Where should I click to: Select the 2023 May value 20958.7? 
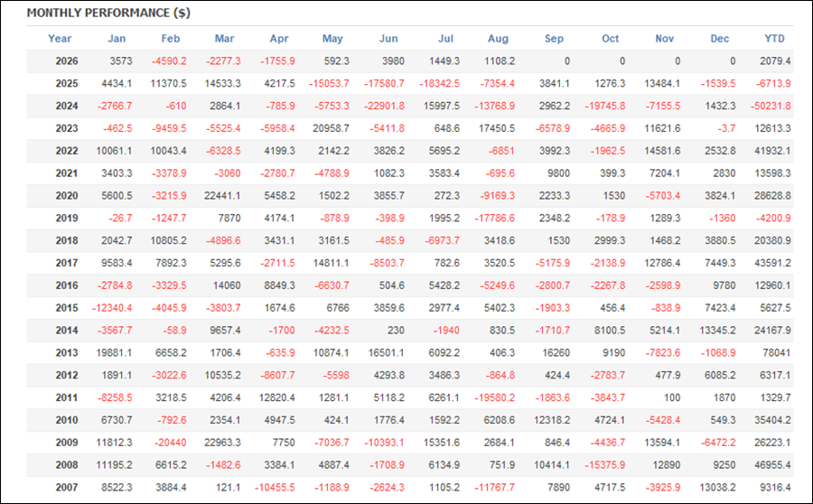(x=331, y=128)
